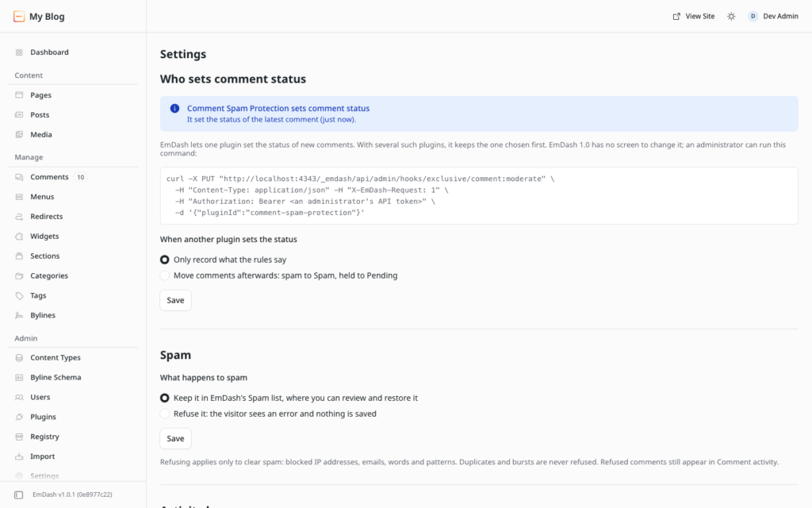
Task: Click the Redirects arrow icon
Action: pos(19,216)
